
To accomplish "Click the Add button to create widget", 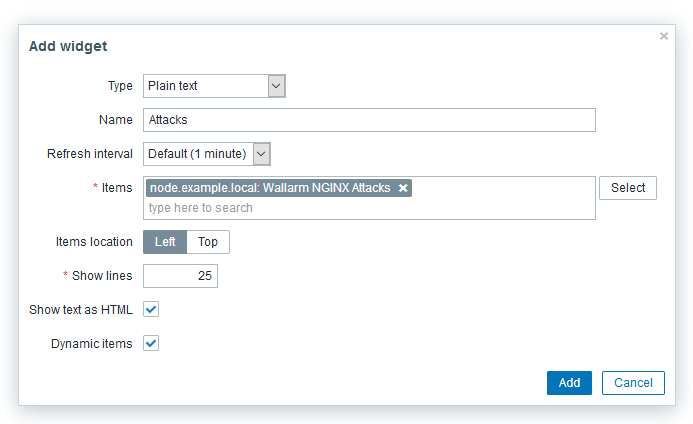I will [x=569, y=383].
